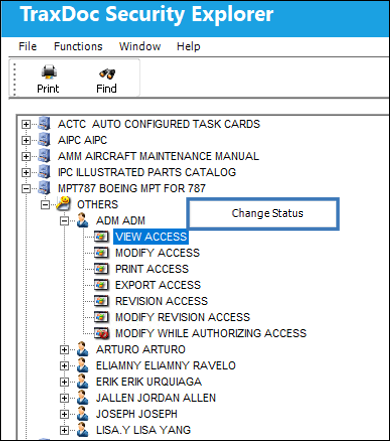Click the LISA YANG user icon

coord(83,430)
